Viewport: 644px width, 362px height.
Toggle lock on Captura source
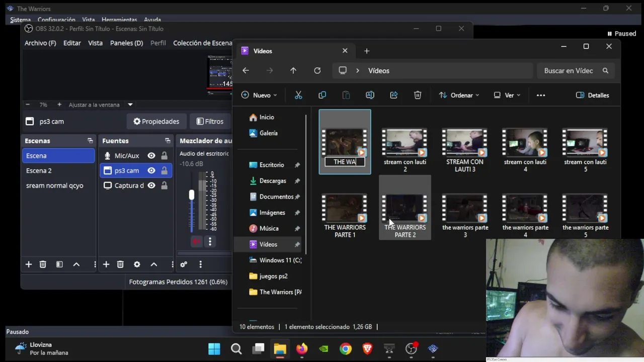coord(164,186)
